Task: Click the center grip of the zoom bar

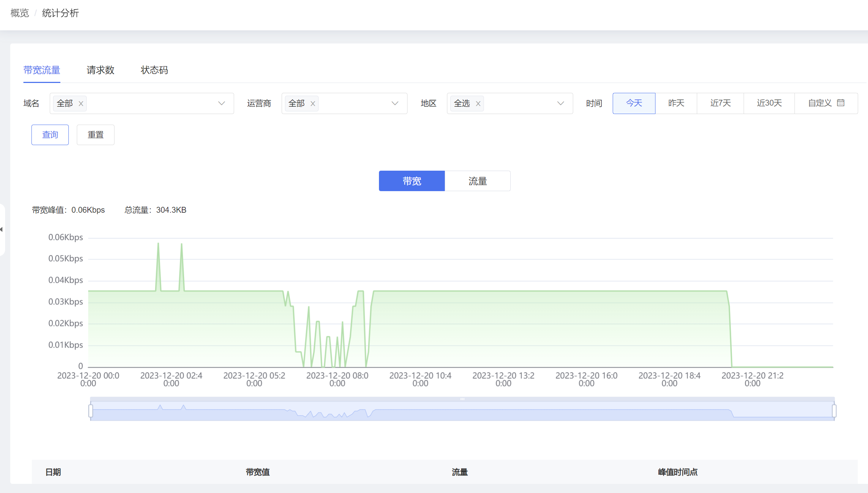Action: (x=462, y=399)
